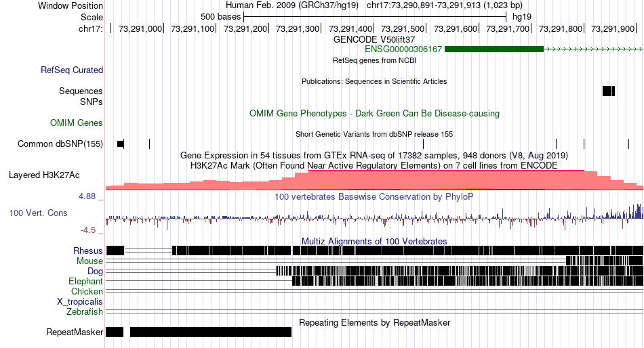Click the long RepeatMasker black element
The width and height of the screenshot is (644, 348).
[x=211, y=332]
